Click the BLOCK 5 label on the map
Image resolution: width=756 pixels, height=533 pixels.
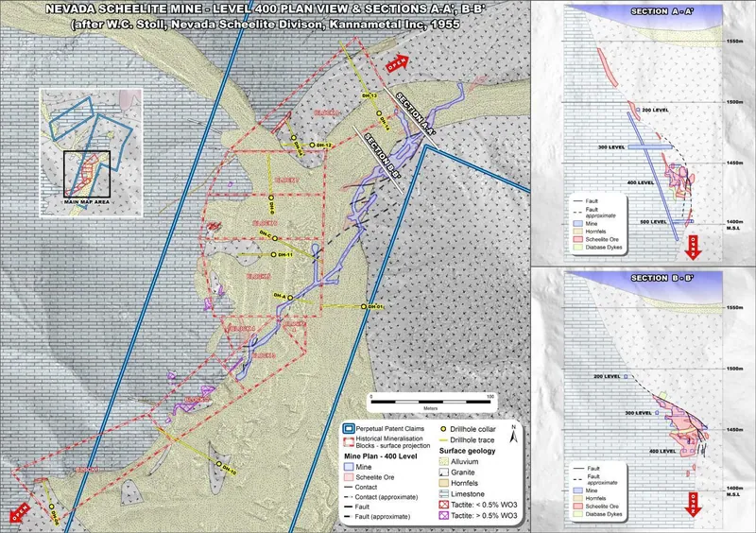[x=258, y=276]
